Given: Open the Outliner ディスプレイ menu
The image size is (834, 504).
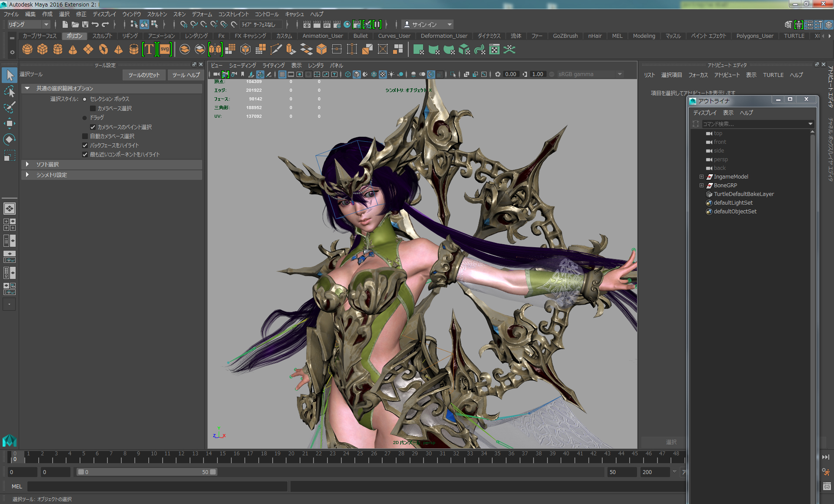Looking at the screenshot, I should (x=704, y=113).
